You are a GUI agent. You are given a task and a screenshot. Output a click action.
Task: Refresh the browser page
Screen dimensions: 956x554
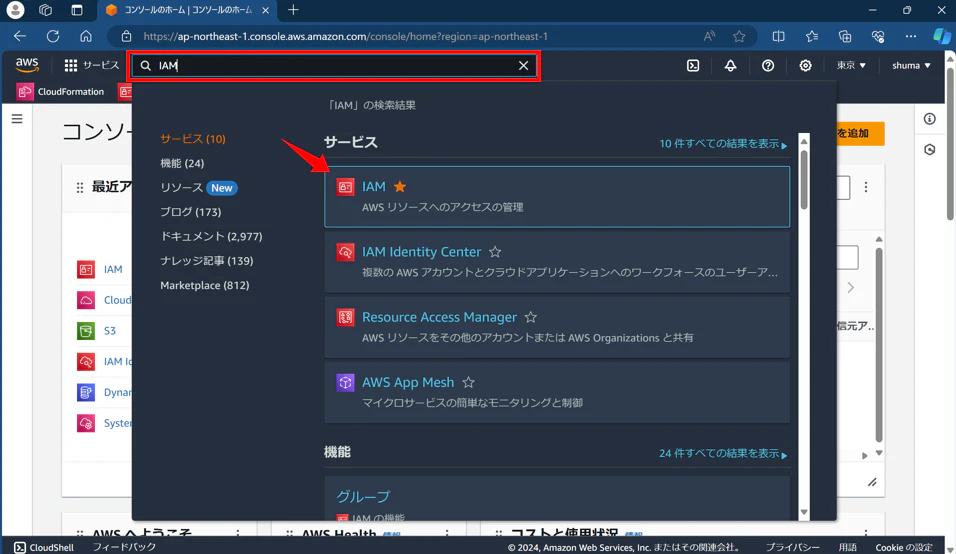coord(53,36)
